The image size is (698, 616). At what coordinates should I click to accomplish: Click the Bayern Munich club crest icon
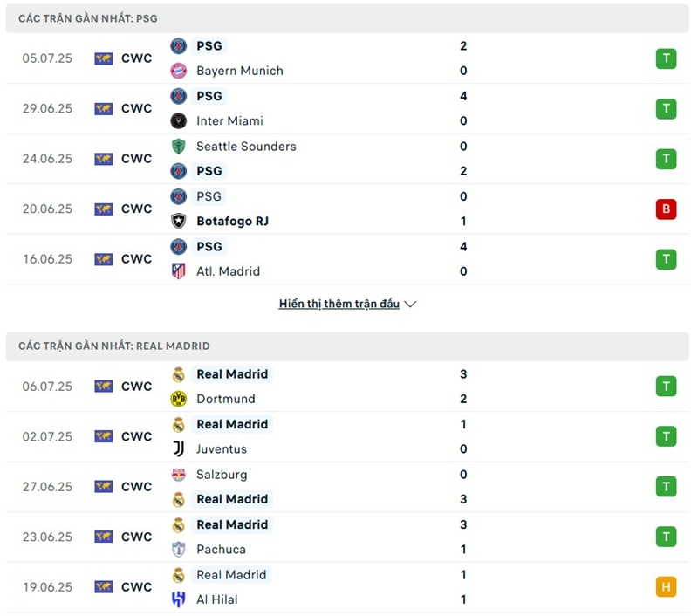pos(179,71)
